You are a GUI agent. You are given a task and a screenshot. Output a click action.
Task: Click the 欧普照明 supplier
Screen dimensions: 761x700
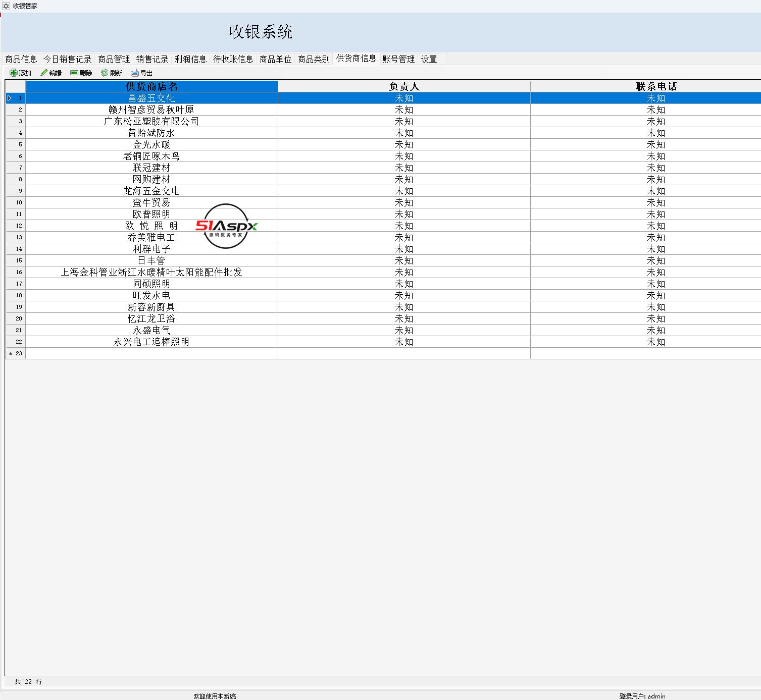click(151, 214)
